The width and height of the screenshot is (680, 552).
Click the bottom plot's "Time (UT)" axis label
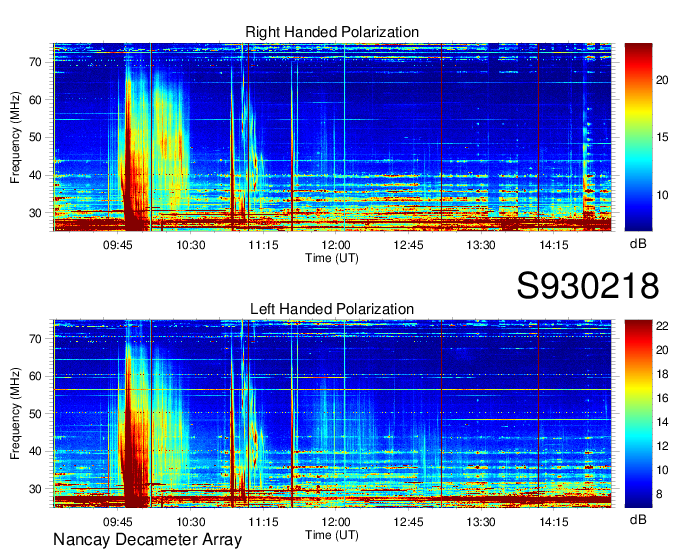tap(332, 535)
